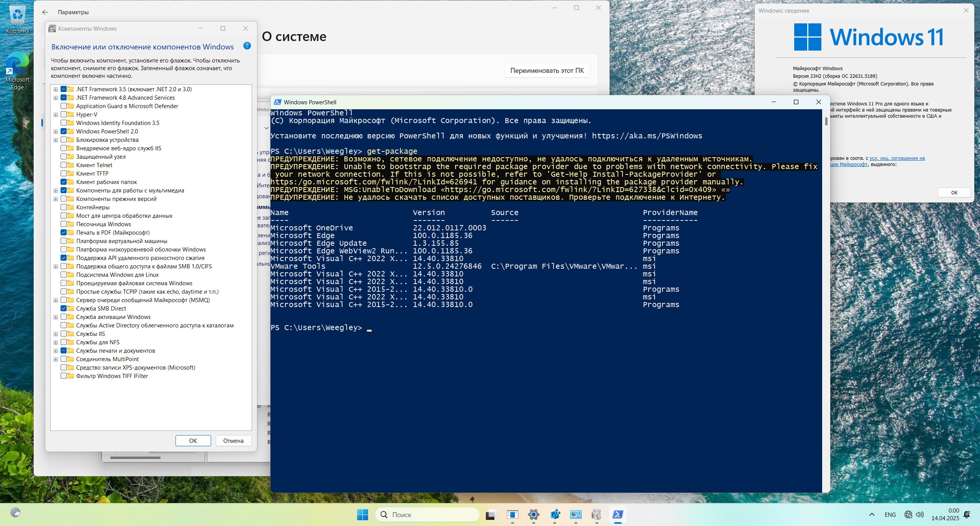Collapse the Службы IIS tree node
Viewport: 980px width, 526px height.
pyautogui.click(x=56, y=334)
